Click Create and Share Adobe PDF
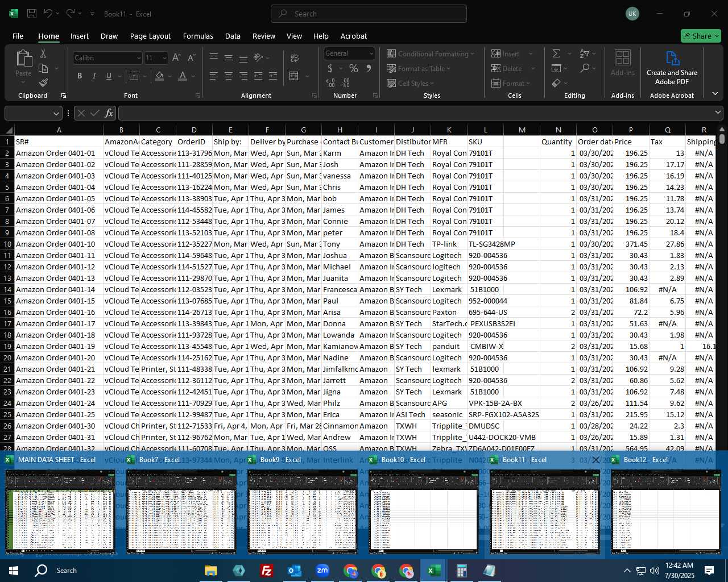 tap(672, 68)
